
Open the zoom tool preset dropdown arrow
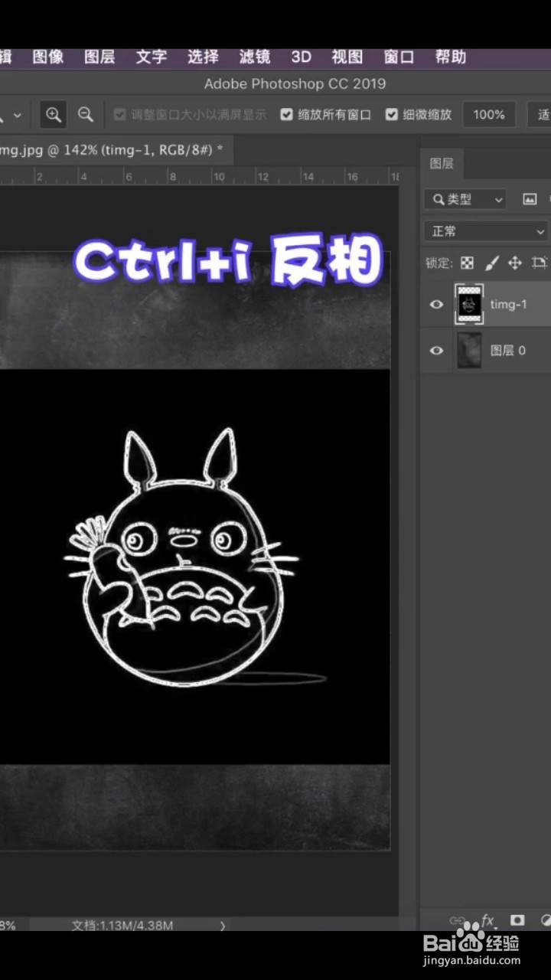(17, 116)
